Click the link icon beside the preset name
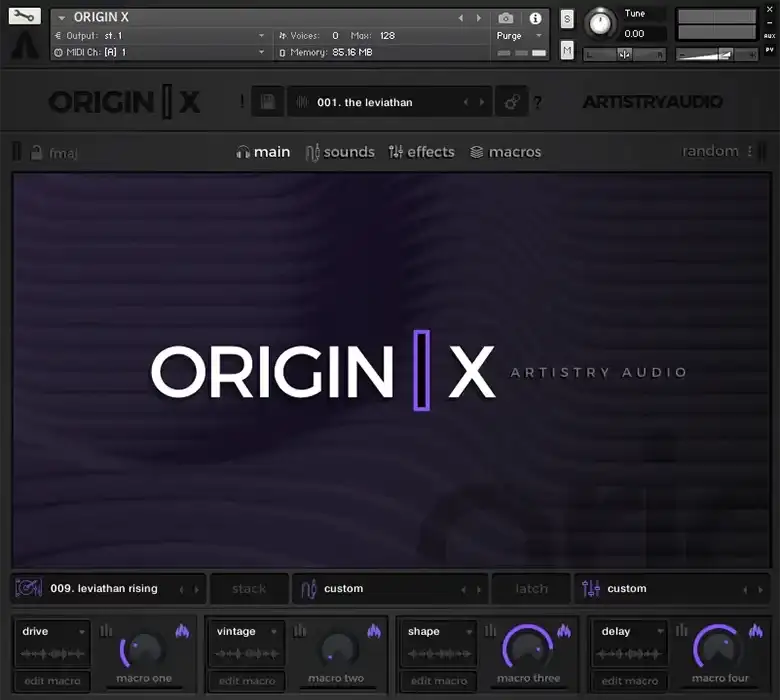This screenshot has height=700, width=780. [512, 102]
